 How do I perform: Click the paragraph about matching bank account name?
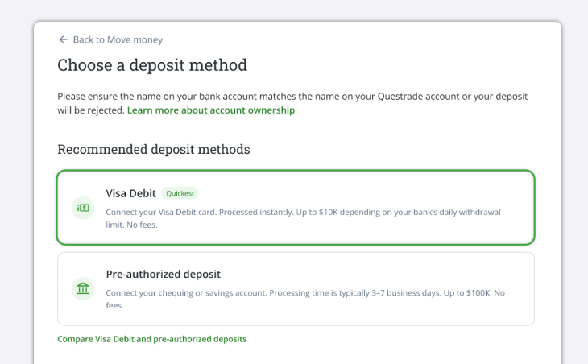(x=292, y=103)
